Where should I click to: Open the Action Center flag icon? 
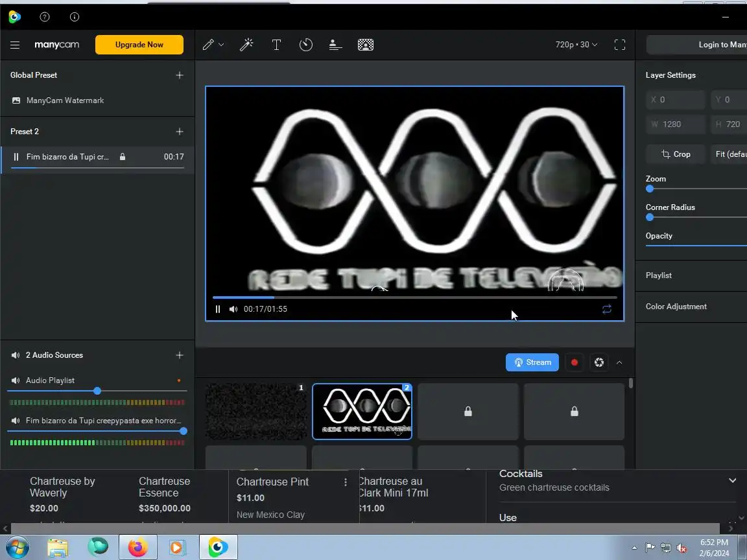click(650, 548)
